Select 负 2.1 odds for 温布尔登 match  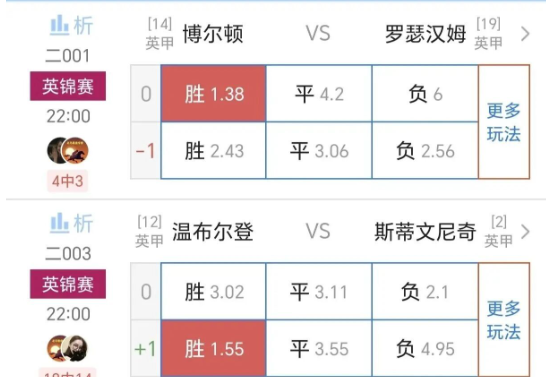tap(425, 291)
